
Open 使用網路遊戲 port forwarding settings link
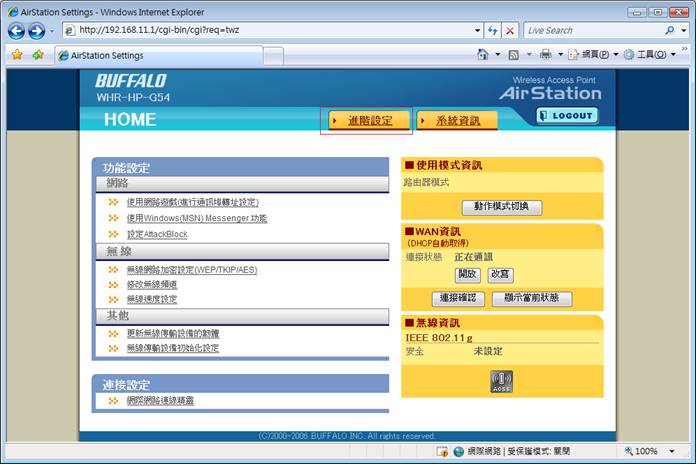[193, 202]
